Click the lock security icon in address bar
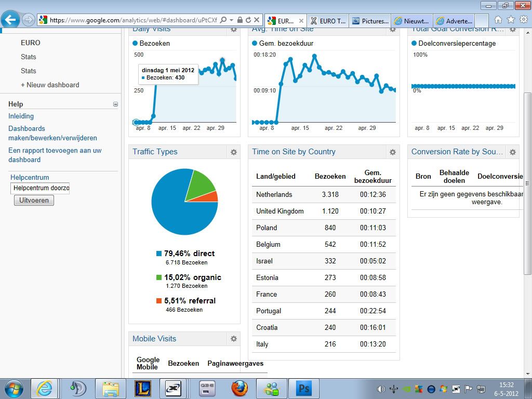This screenshot has width=532, height=399. click(240, 20)
